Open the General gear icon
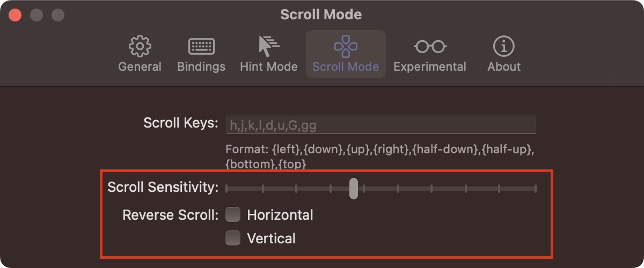The image size is (644, 268). pyautogui.click(x=140, y=47)
